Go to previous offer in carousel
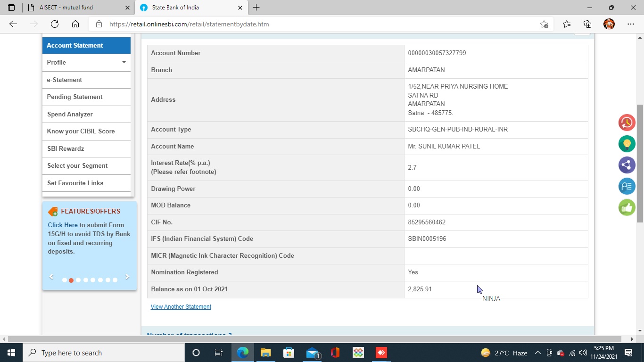Image resolution: width=644 pixels, height=362 pixels. click(x=51, y=277)
